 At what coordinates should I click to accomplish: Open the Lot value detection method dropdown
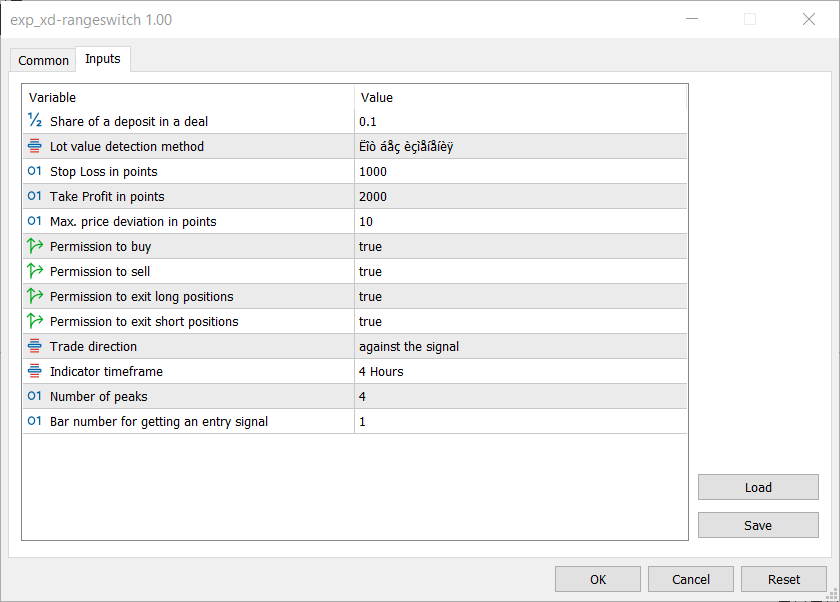click(x=520, y=146)
